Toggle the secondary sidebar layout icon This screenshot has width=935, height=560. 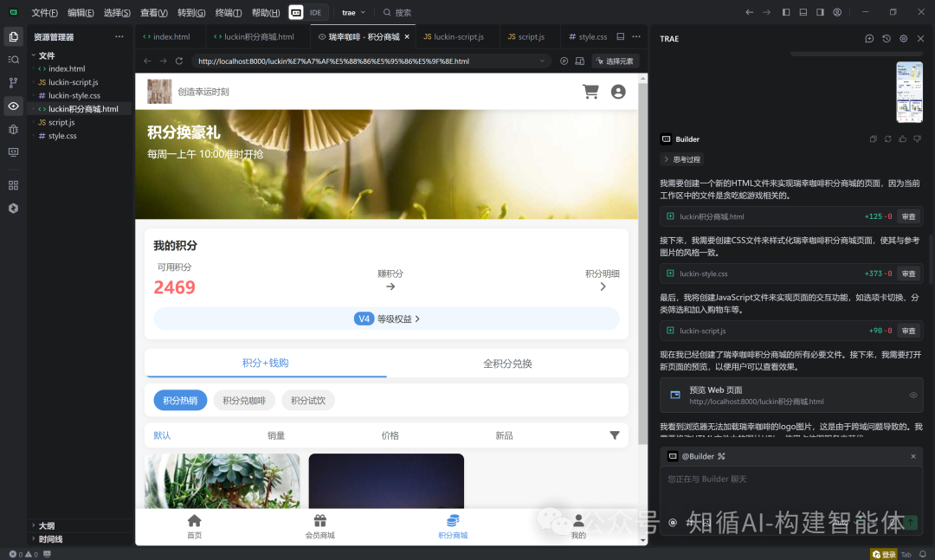[820, 12]
